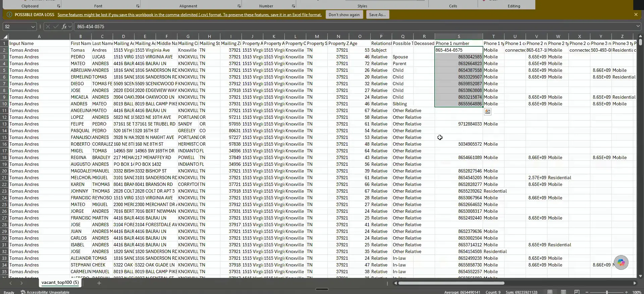The image size is (644, 294).
Task: Open the Paste Options smart tag
Action: tap(488, 112)
